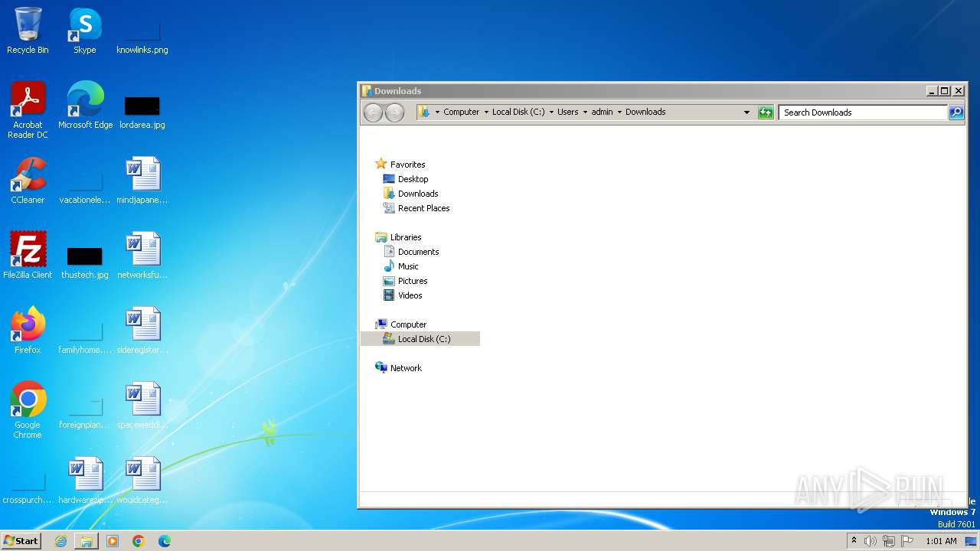Open the Recycle Bin desktop icon
This screenshot has height=551, width=980.
tap(28, 31)
